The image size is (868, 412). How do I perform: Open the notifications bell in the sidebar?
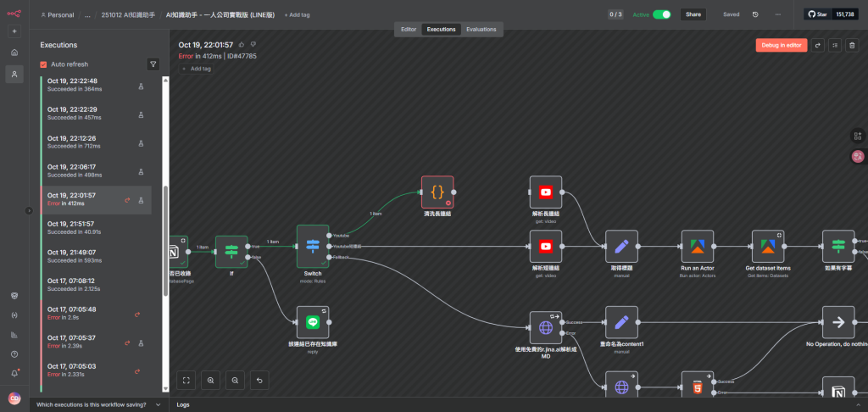point(14,373)
